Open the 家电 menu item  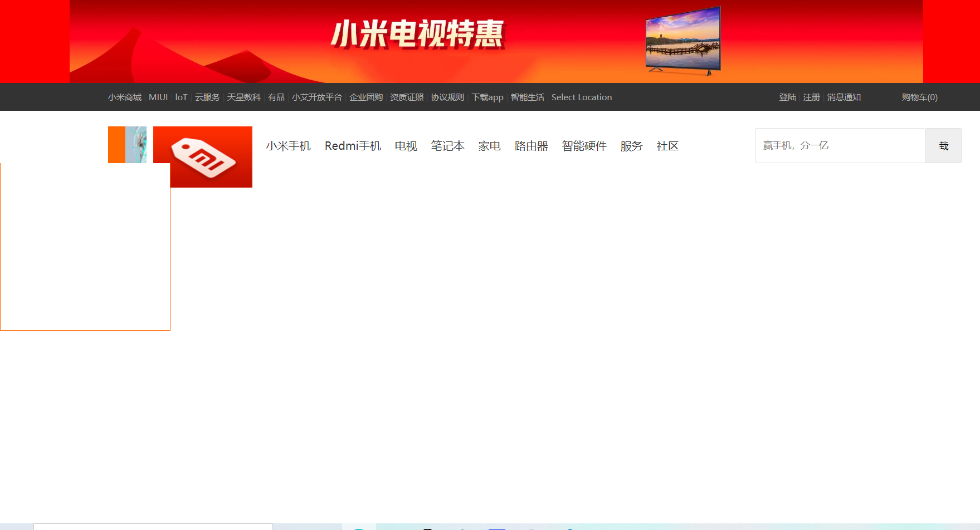(490, 146)
